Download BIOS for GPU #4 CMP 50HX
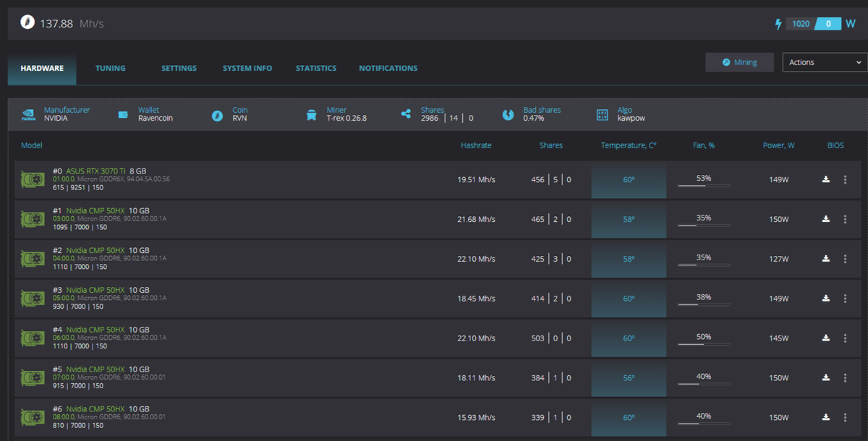The image size is (868, 441). pyautogui.click(x=826, y=338)
